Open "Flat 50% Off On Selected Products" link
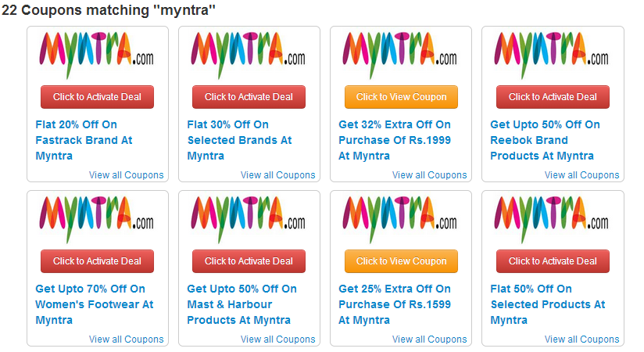644x352 pixels. (547, 304)
